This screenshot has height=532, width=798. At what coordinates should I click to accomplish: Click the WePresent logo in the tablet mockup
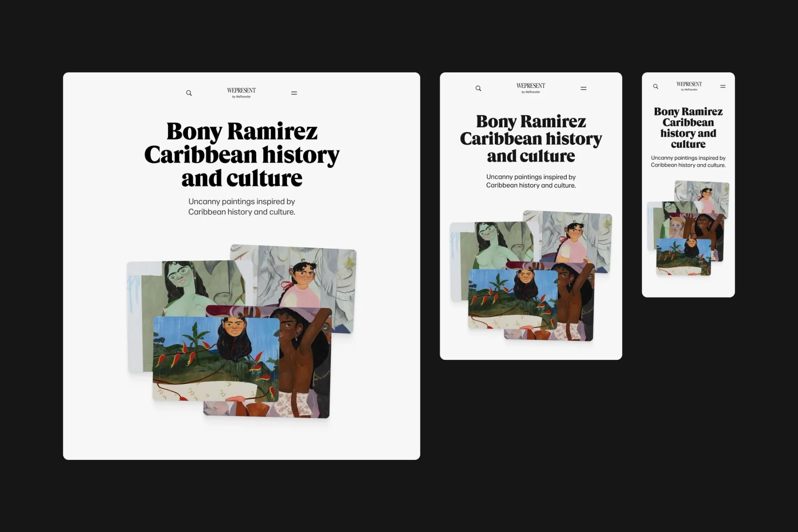tap(531, 88)
